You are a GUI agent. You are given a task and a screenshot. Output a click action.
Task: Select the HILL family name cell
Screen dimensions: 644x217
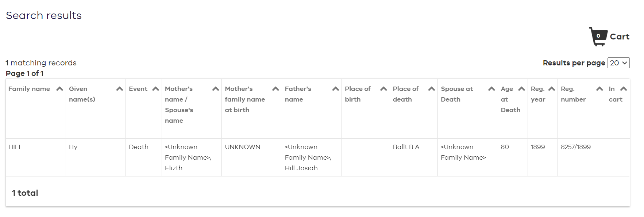pos(15,147)
